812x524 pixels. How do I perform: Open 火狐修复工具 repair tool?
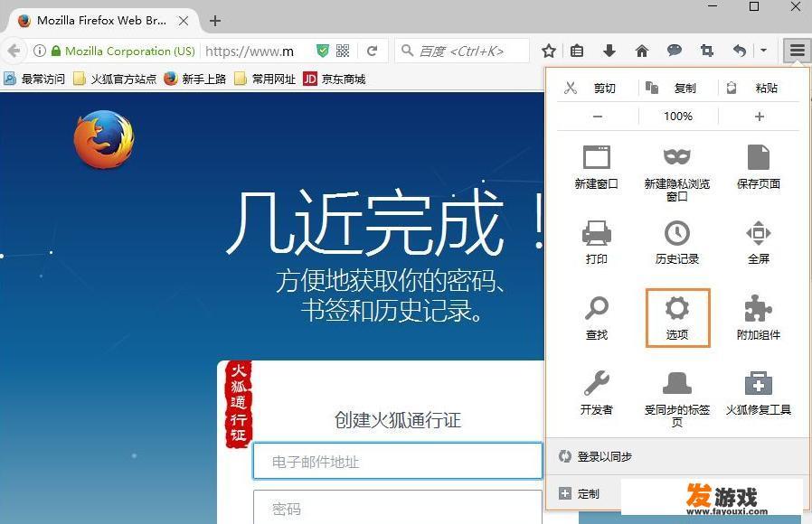(758, 393)
